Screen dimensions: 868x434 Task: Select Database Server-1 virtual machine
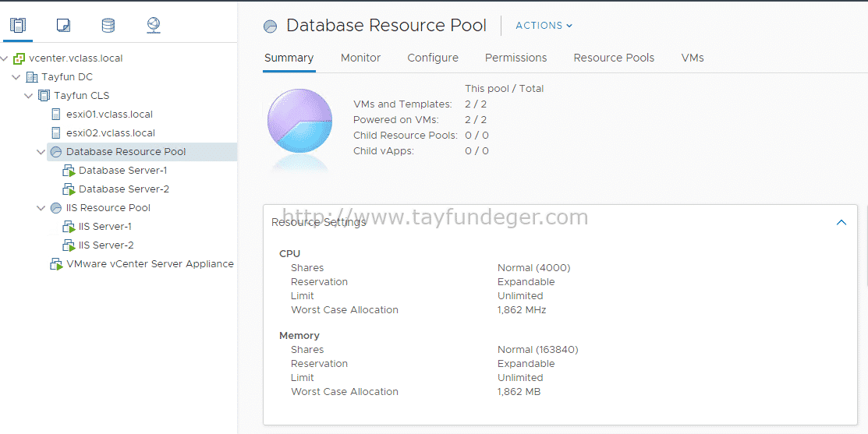pyautogui.click(x=123, y=171)
